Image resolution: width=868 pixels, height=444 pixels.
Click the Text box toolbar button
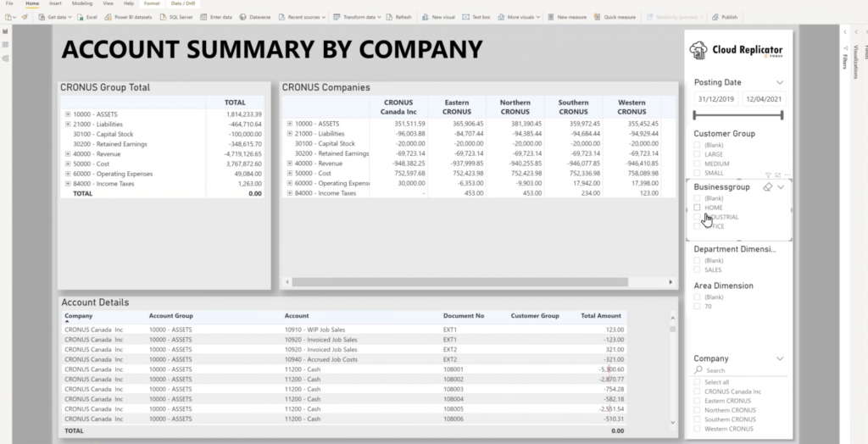[x=476, y=17]
